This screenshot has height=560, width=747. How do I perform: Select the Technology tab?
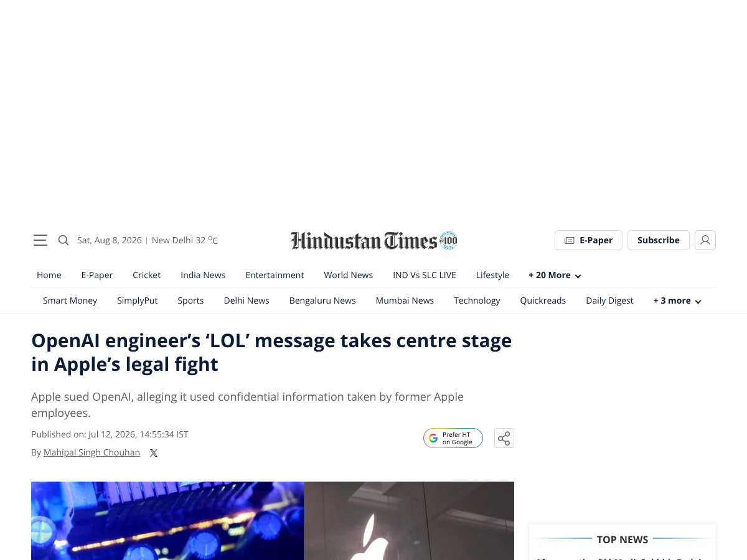tap(477, 301)
